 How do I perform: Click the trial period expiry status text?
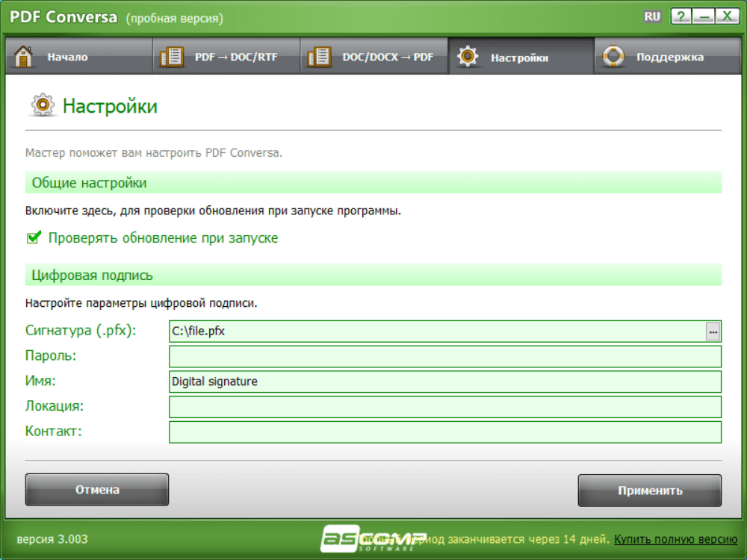481,539
